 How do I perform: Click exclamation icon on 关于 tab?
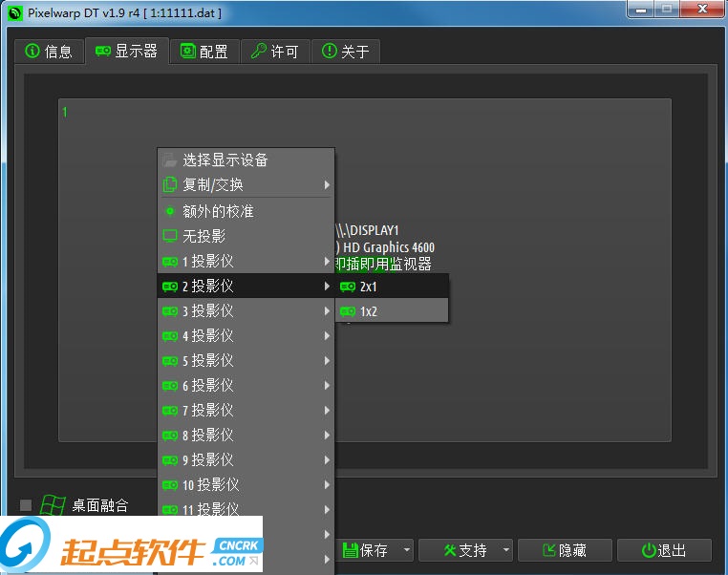click(330, 51)
